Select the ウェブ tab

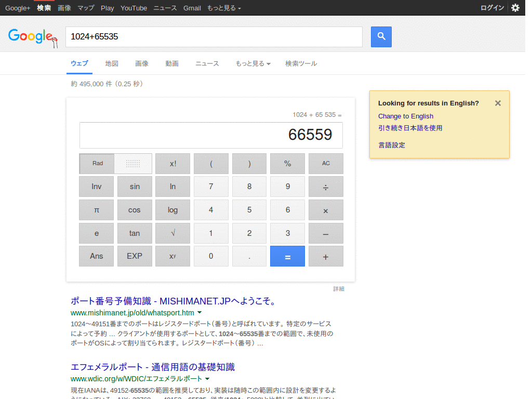click(79, 63)
